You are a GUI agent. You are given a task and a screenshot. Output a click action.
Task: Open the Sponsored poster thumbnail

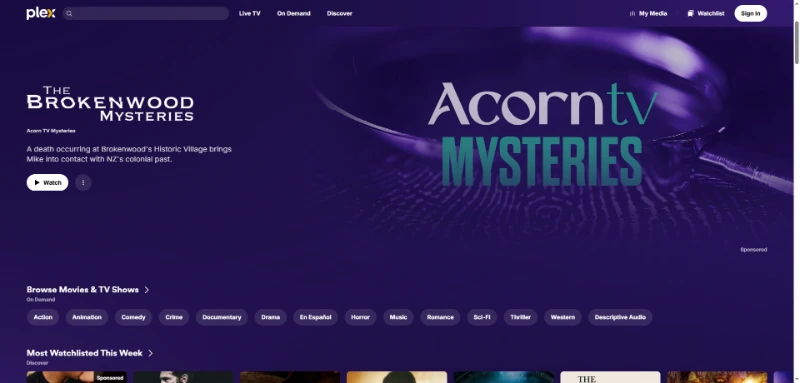77,377
